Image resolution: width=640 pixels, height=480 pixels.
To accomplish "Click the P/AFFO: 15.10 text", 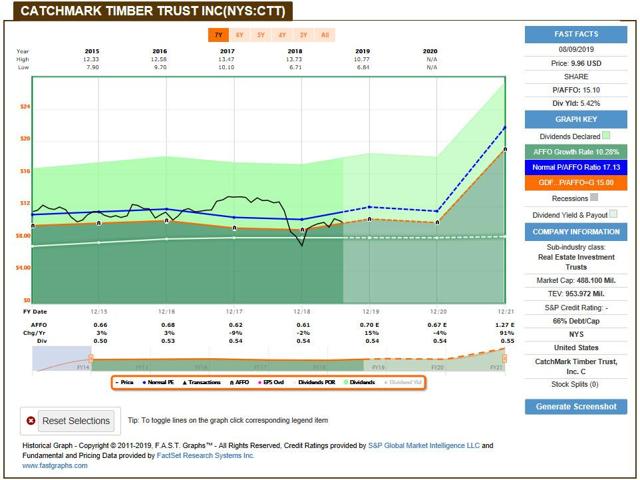I will click(x=576, y=90).
